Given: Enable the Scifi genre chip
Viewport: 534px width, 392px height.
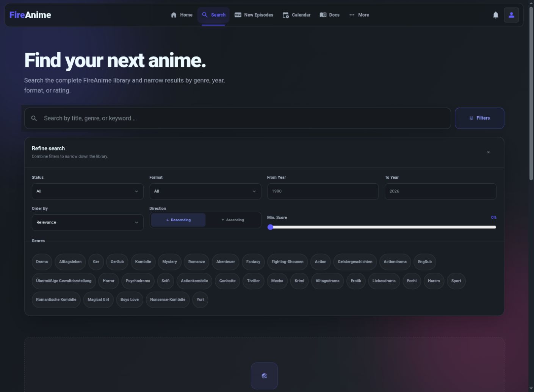Looking at the screenshot, I should point(165,281).
